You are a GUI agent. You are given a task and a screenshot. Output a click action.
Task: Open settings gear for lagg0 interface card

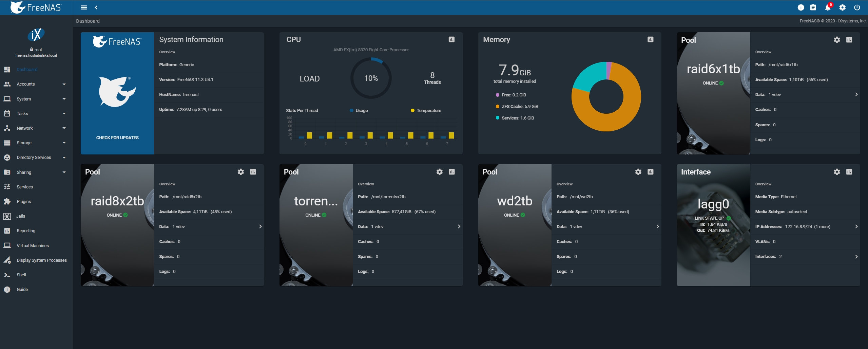click(x=837, y=172)
